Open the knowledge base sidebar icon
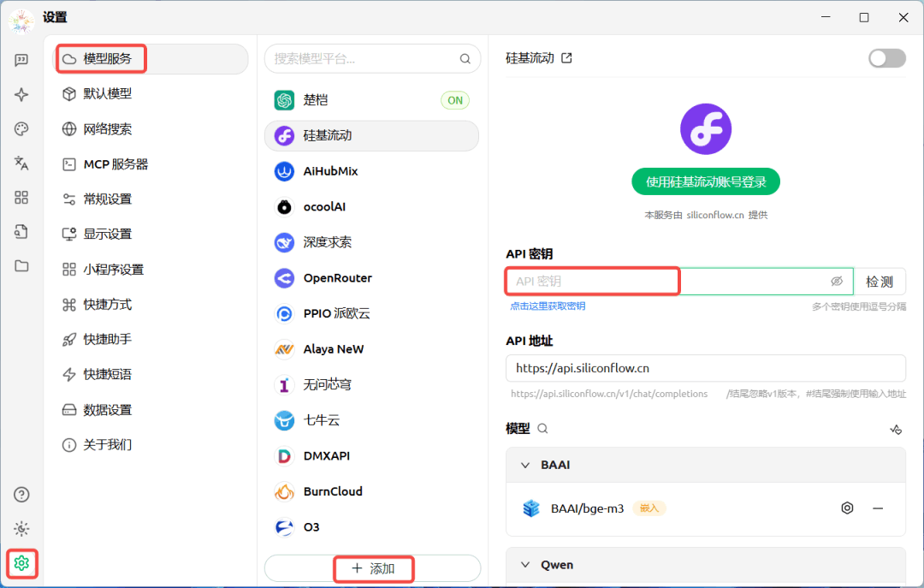The width and height of the screenshot is (924, 588). [21, 231]
